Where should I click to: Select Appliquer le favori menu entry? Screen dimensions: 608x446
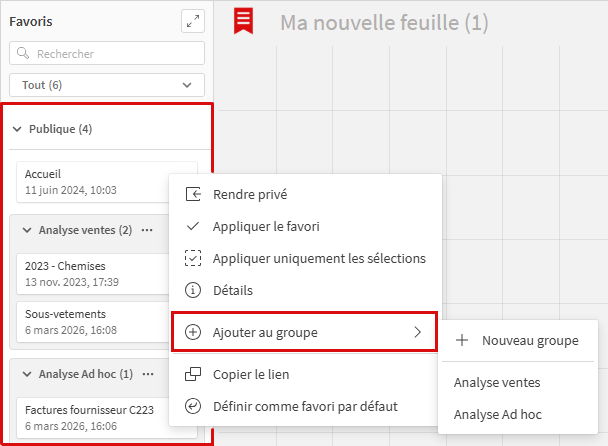pos(305,226)
